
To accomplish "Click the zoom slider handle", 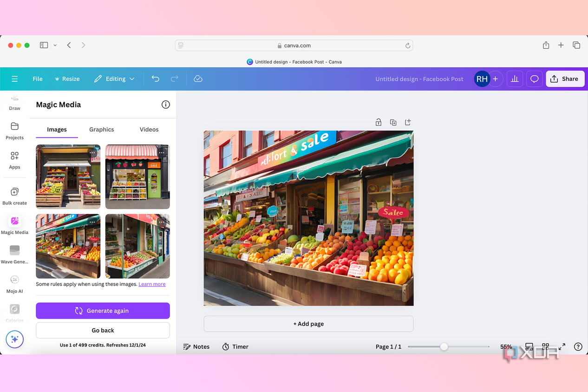I will point(444,346).
